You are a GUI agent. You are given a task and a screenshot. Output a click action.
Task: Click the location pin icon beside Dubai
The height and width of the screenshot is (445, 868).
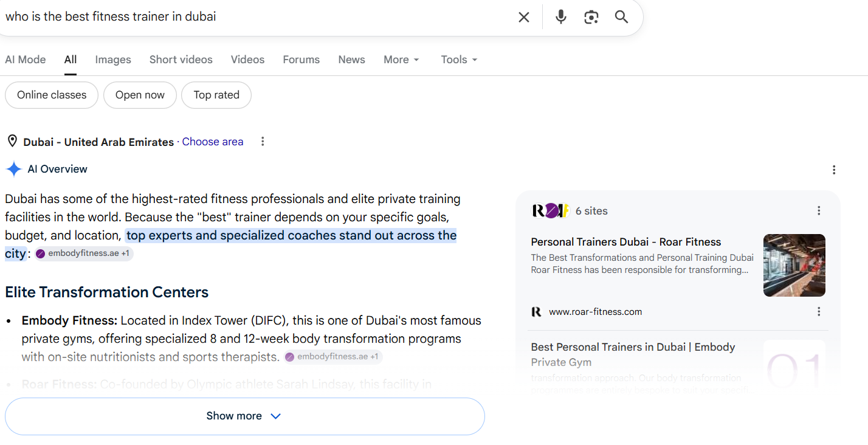(12, 142)
